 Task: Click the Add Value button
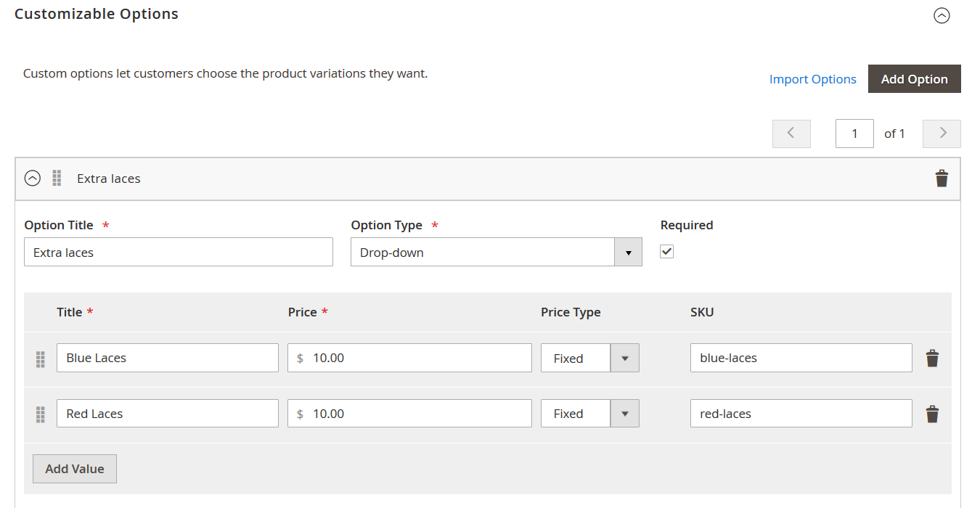click(75, 469)
